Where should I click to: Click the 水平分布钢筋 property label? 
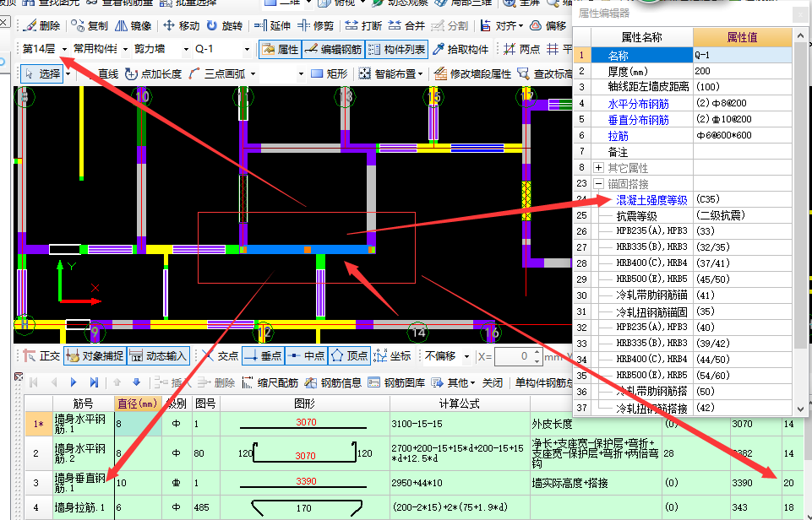pos(639,104)
